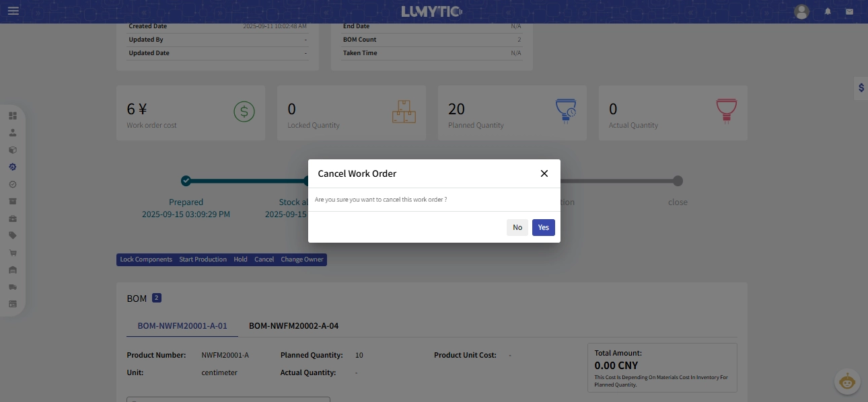The width and height of the screenshot is (868, 402).
Task: Open the notifications bell
Action: tap(827, 11)
